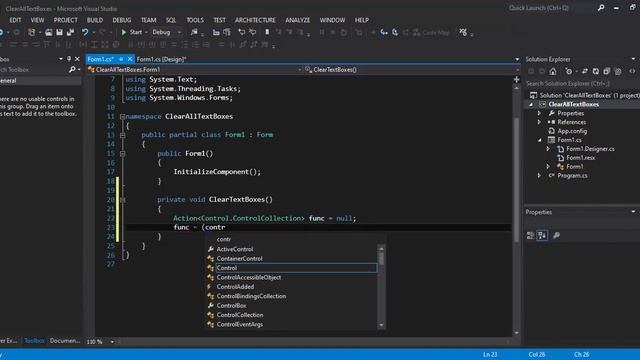Open the EDIT menu
Screen dimensions: 640x360
tap(15, 20)
